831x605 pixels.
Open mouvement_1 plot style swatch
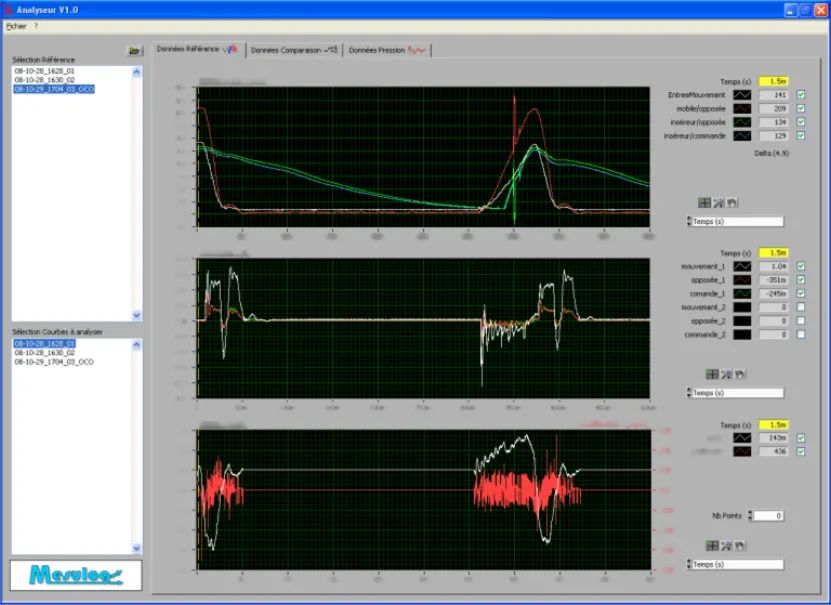coord(742,266)
